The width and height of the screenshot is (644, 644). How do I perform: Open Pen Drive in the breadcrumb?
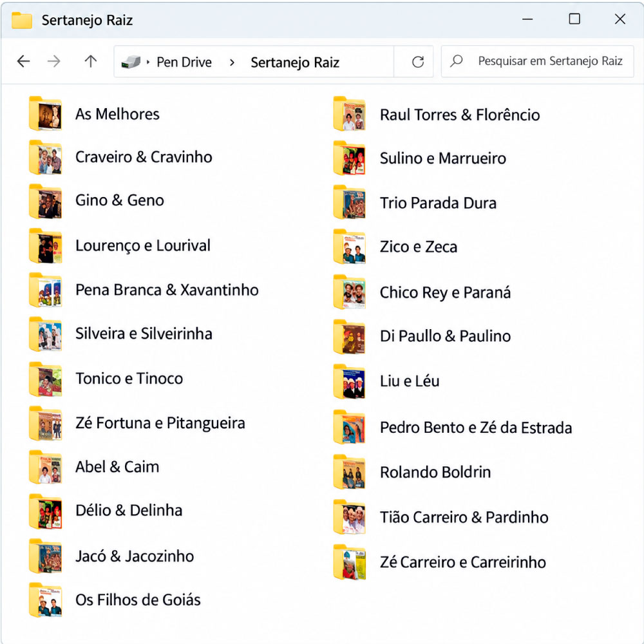pos(184,62)
